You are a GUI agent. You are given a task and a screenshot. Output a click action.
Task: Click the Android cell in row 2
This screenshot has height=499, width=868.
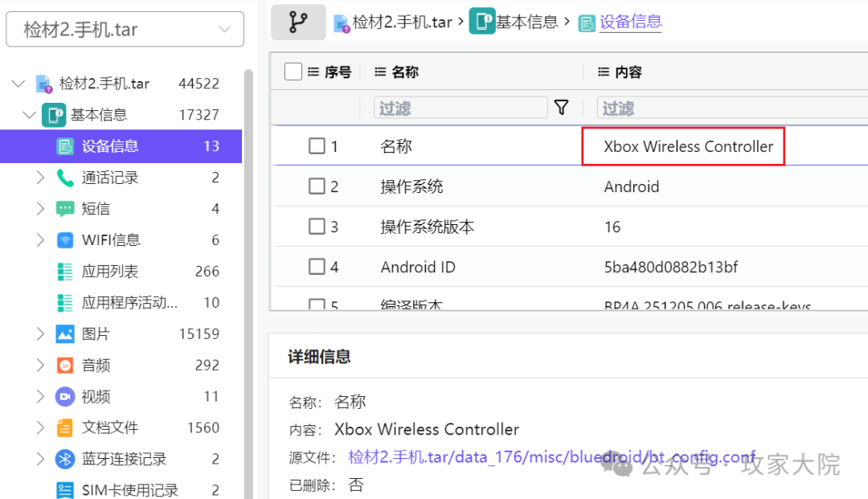631,186
